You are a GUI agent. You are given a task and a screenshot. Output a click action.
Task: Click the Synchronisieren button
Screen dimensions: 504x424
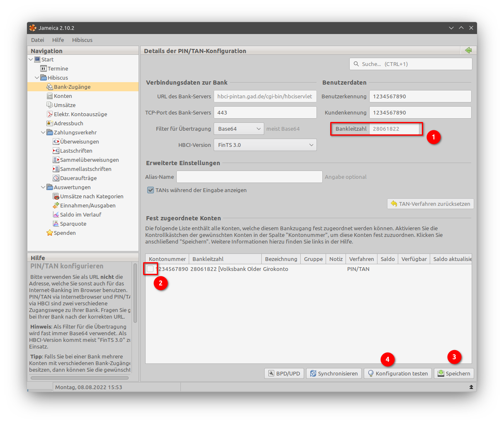[x=334, y=373]
